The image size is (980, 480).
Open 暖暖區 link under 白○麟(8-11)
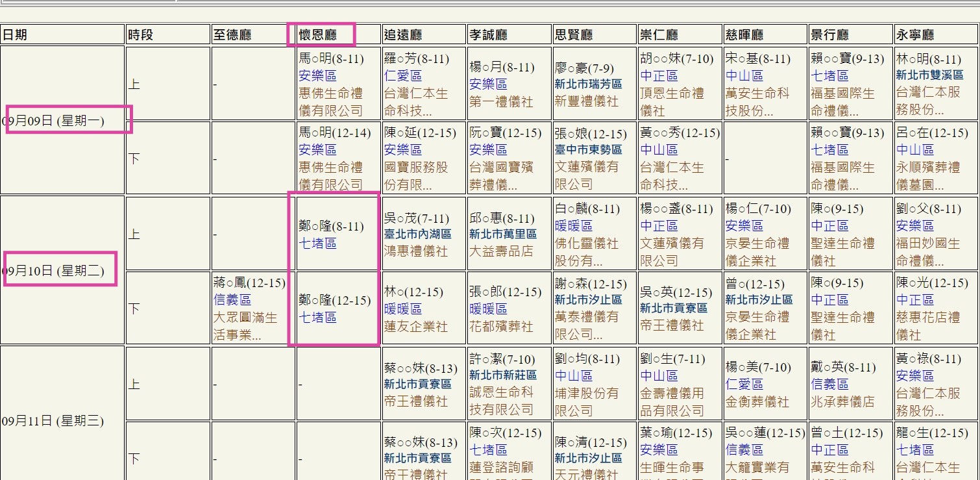[x=573, y=226]
